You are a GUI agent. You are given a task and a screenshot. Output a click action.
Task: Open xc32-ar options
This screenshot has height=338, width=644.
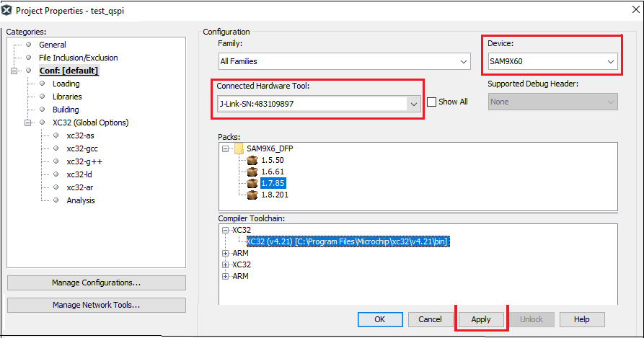coord(80,187)
